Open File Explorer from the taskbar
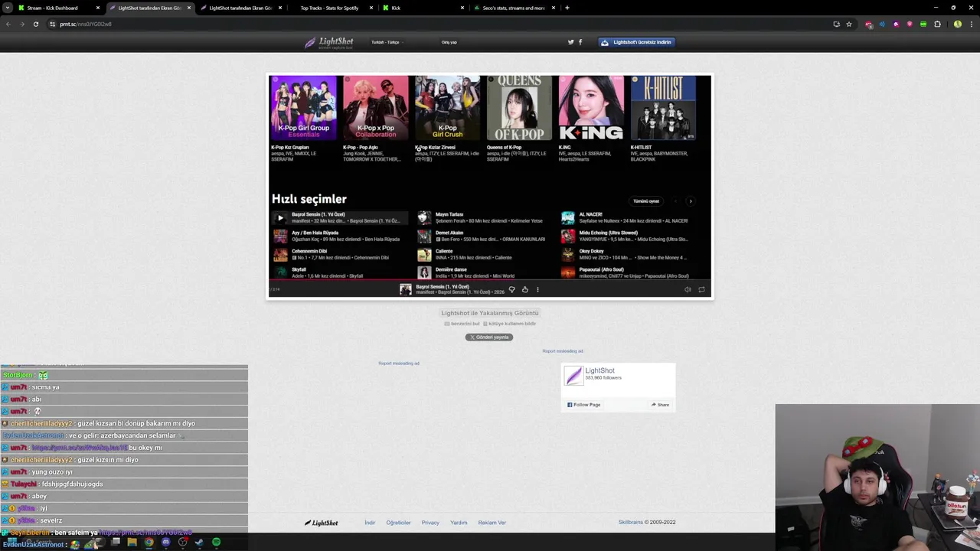This screenshot has height=551, width=980. (132, 543)
